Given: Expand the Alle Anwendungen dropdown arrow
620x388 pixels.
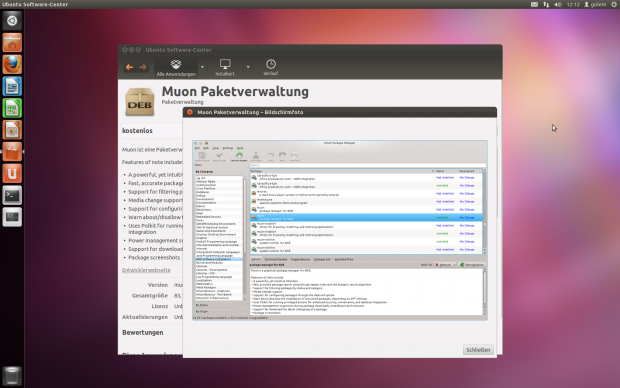Looking at the screenshot, I should (202, 67).
